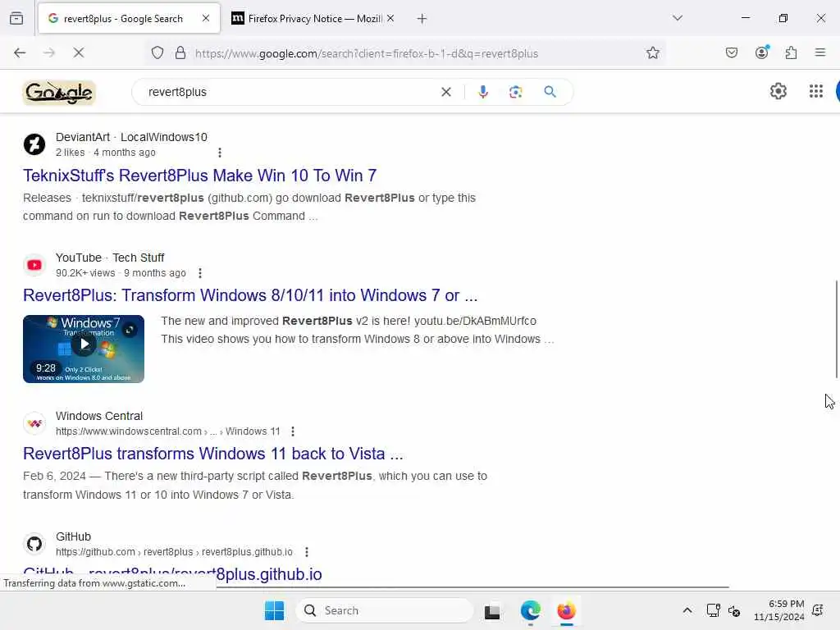
Task: Click the DeviantArt favicon
Action: point(34,144)
